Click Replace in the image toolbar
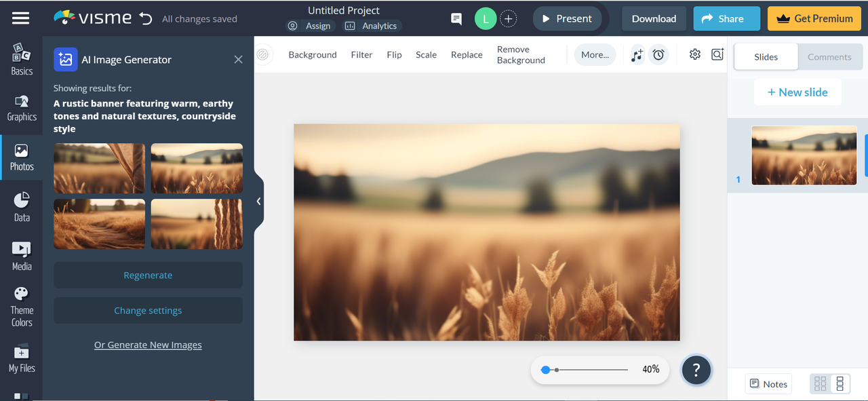This screenshot has height=401, width=868. pyautogui.click(x=467, y=55)
